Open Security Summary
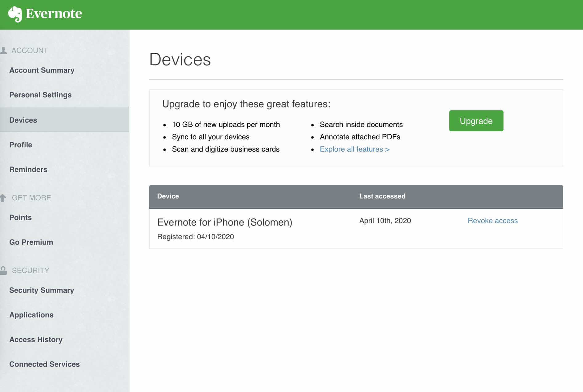583x392 pixels. pos(42,290)
